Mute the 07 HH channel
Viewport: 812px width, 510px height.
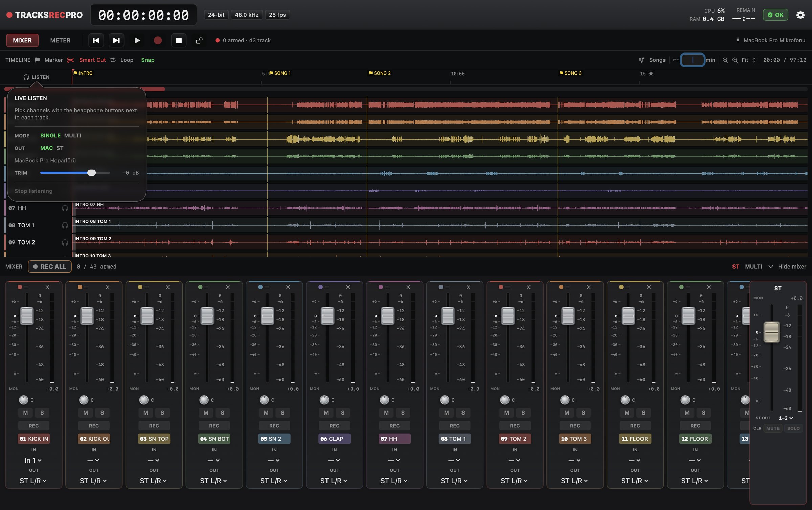[386, 413]
